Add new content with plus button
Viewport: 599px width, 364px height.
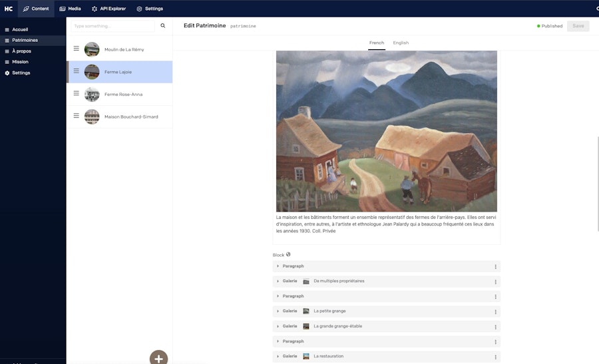click(x=158, y=358)
